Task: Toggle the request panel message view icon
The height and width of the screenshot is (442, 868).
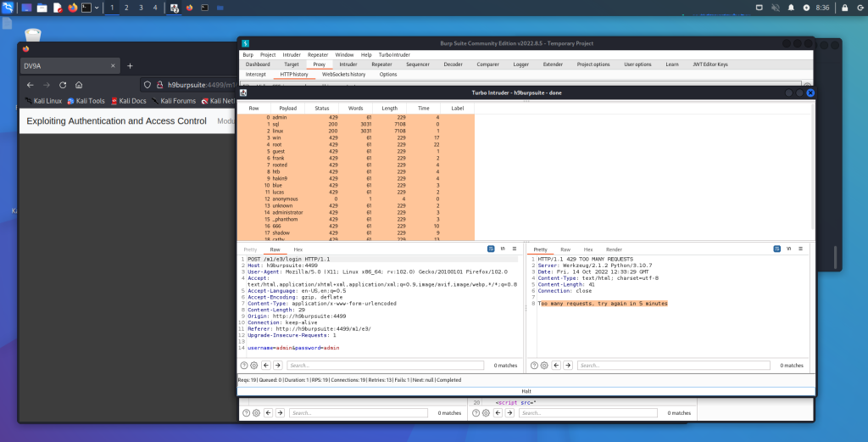Action: click(491, 249)
